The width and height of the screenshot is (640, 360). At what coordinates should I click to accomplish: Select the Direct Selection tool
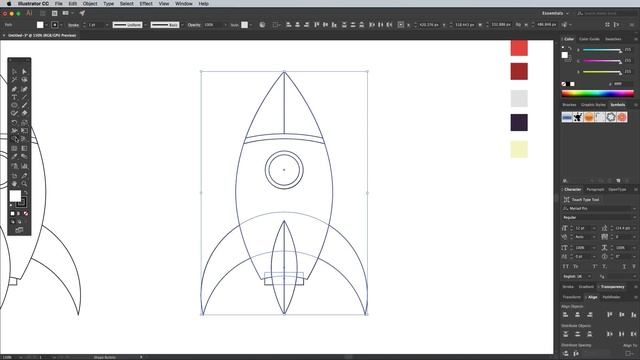tap(24, 71)
